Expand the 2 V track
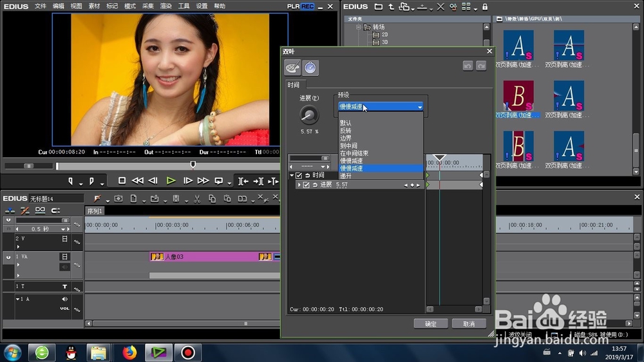Image resolution: width=644 pixels, height=362 pixels. point(18,247)
